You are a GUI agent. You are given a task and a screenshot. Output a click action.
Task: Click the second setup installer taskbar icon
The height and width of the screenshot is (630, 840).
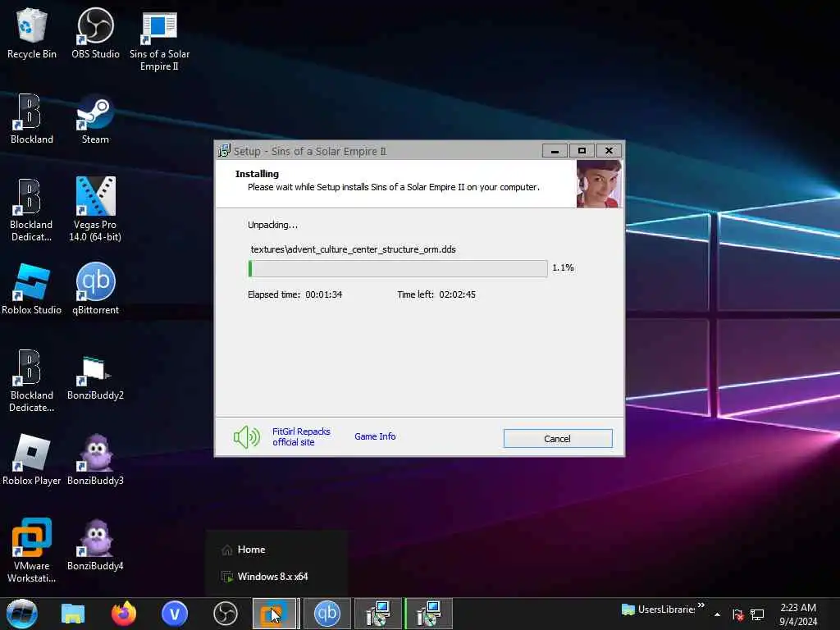point(428,614)
